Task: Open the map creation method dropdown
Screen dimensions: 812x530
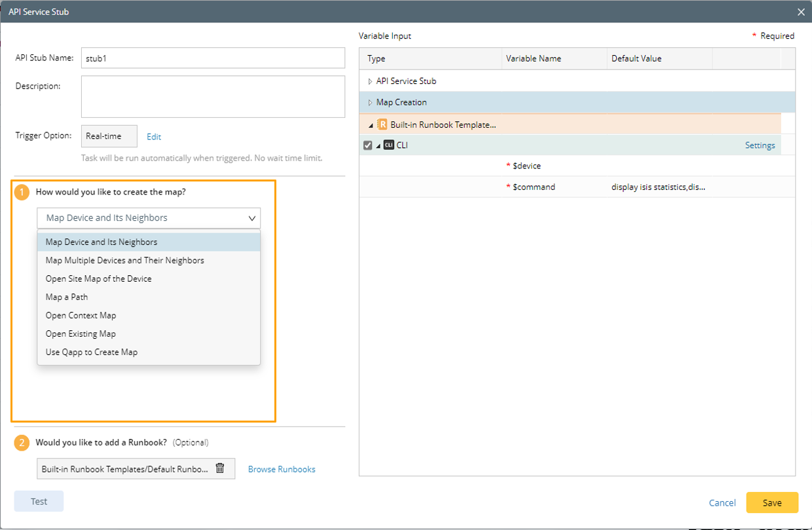Action: click(x=149, y=218)
